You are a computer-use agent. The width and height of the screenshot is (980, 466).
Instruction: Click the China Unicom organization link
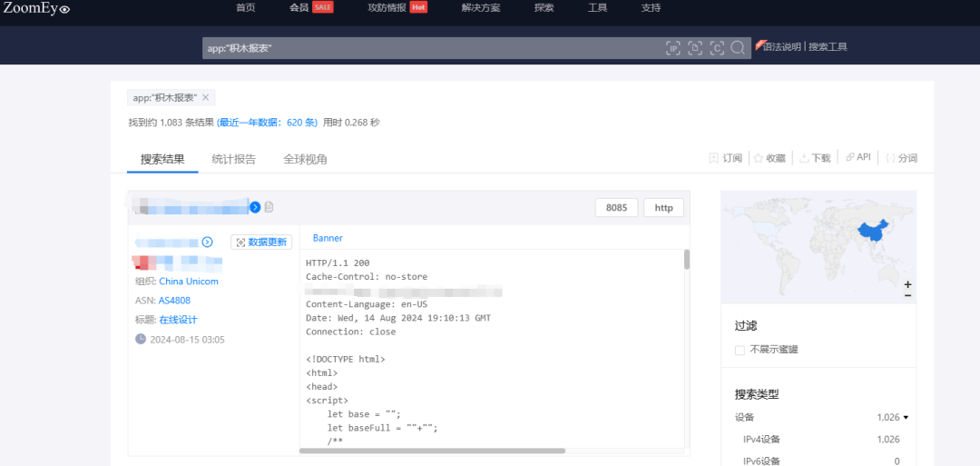click(189, 282)
